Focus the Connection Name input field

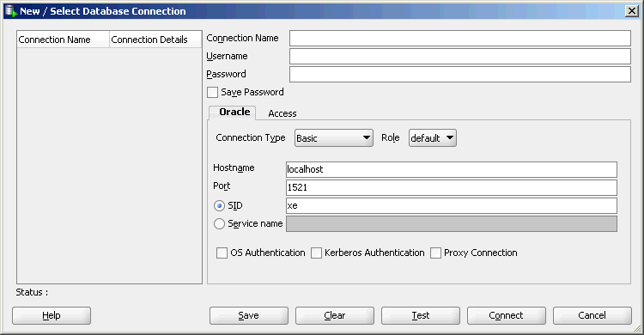pyautogui.click(x=460, y=39)
